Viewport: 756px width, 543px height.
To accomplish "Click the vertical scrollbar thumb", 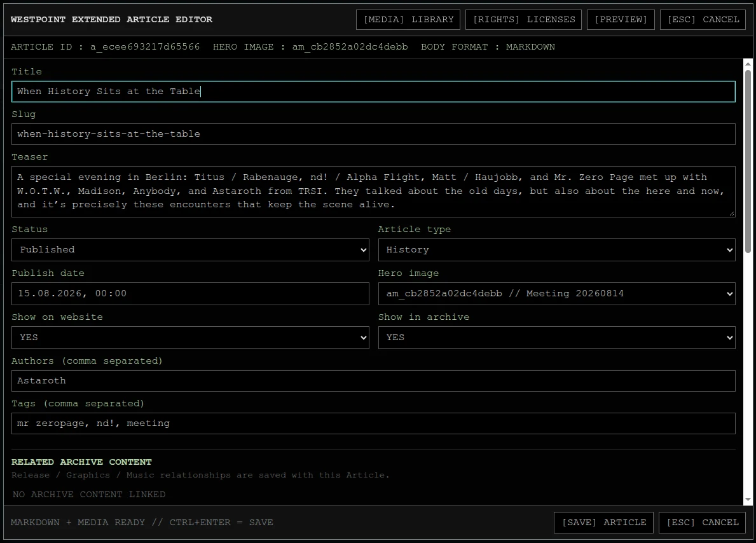I will point(748,162).
